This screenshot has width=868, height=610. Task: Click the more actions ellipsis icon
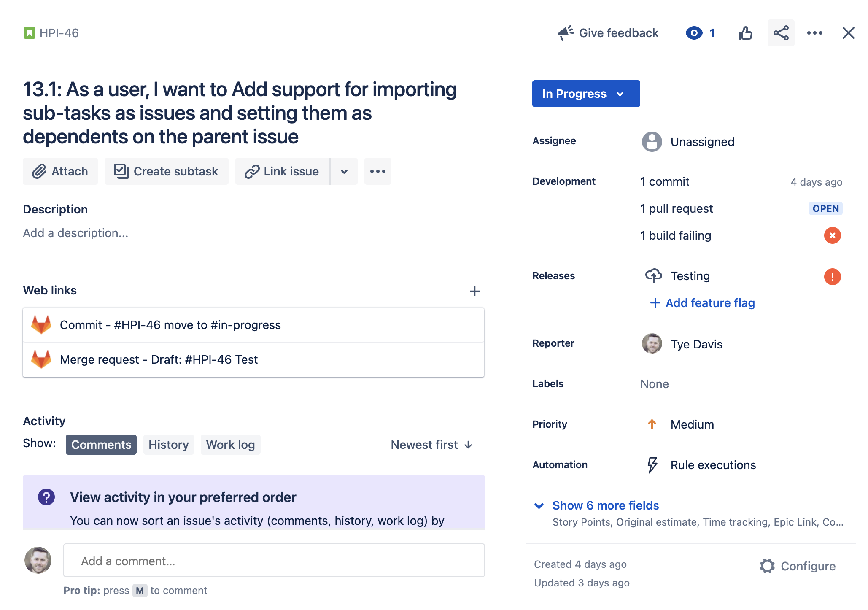(x=815, y=32)
